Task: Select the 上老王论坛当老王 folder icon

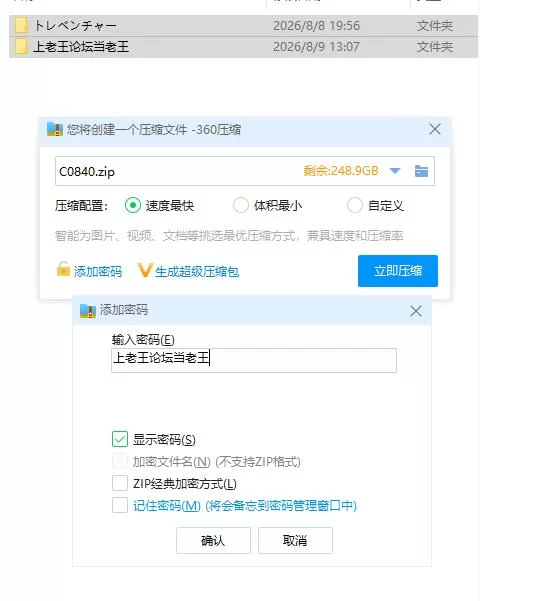Action: 21,47
